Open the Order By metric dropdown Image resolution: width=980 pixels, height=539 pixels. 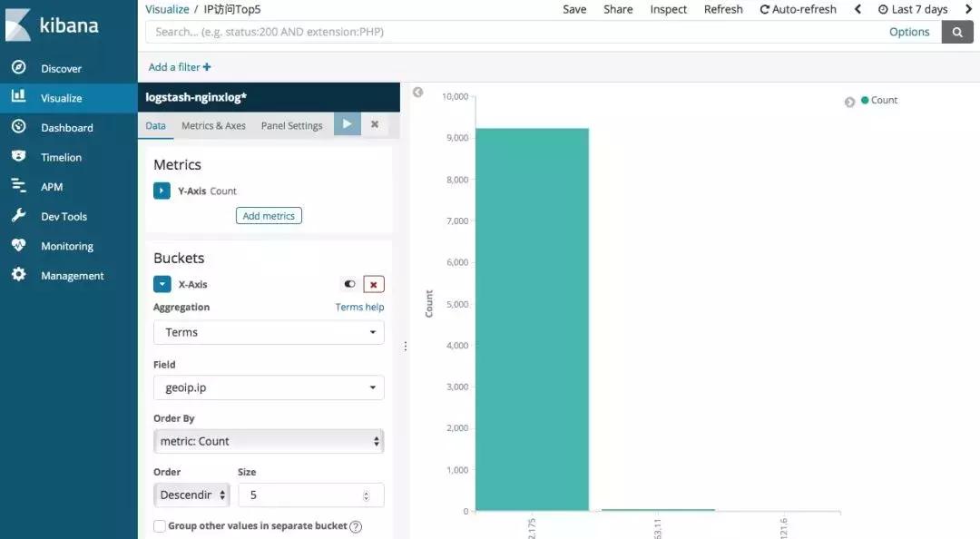[x=268, y=440]
